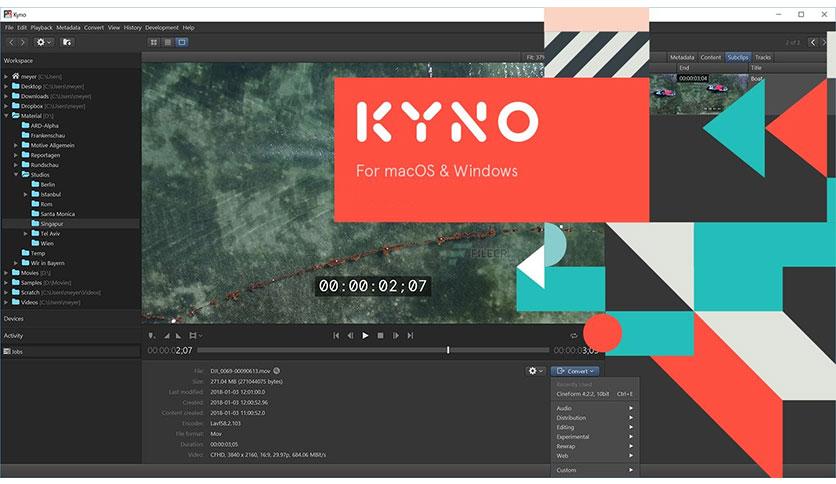This screenshot has height=484, width=836.
Task: Select the Reportagen folder
Action: coord(41,155)
